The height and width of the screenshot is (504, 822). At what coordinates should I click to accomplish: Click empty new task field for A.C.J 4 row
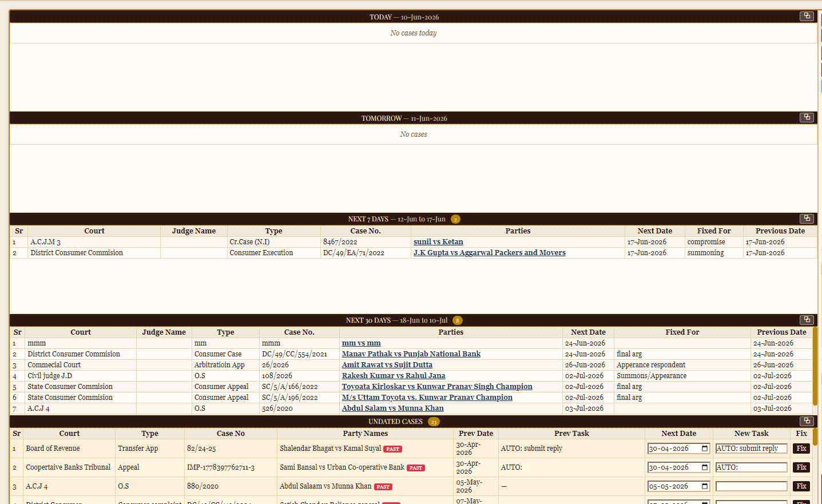pos(752,486)
